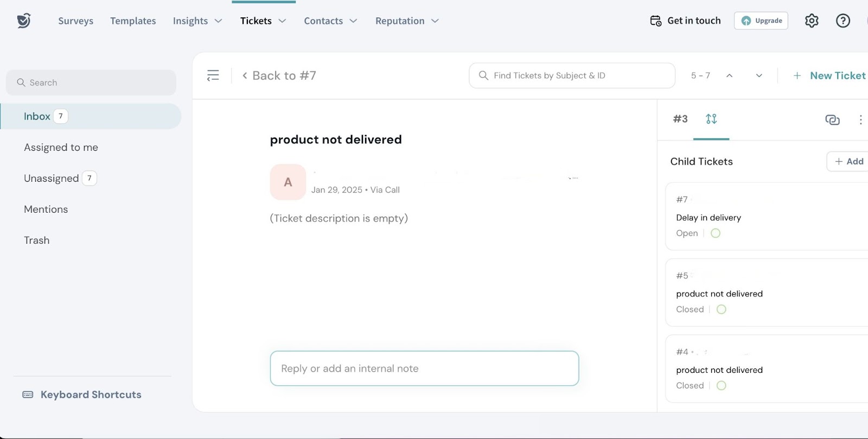Click the New Ticket button

(x=829, y=75)
